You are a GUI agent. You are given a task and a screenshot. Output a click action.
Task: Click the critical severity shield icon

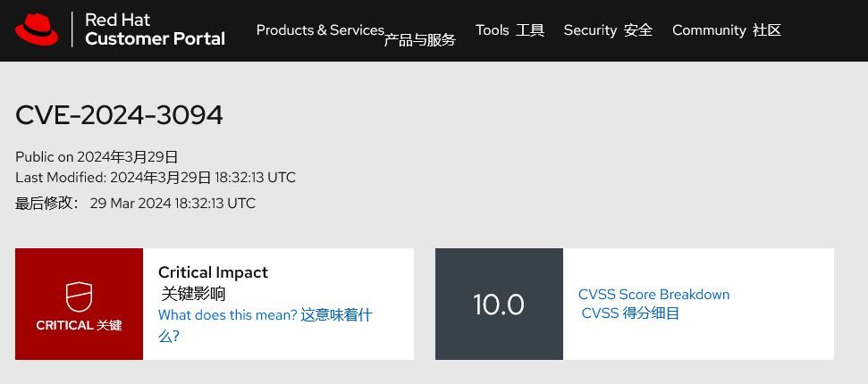pos(79,295)
